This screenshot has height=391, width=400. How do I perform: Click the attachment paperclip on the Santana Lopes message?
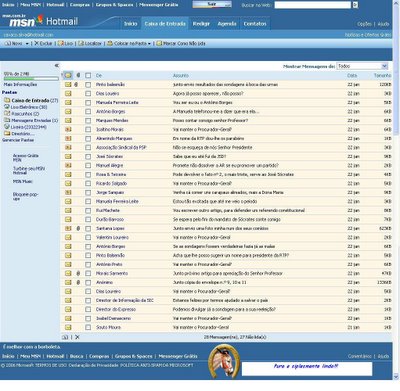[78, 229]
